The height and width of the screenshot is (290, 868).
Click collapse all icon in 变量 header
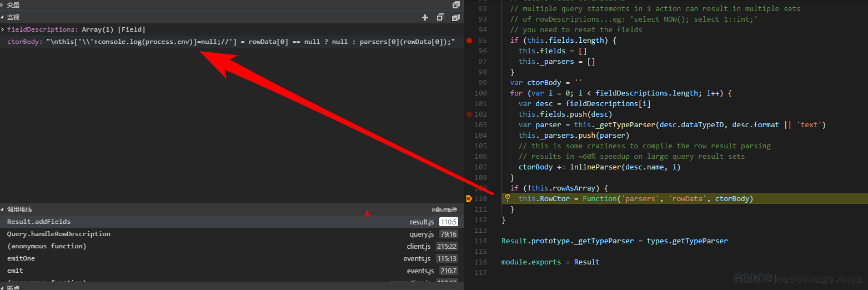pos(455,4)
